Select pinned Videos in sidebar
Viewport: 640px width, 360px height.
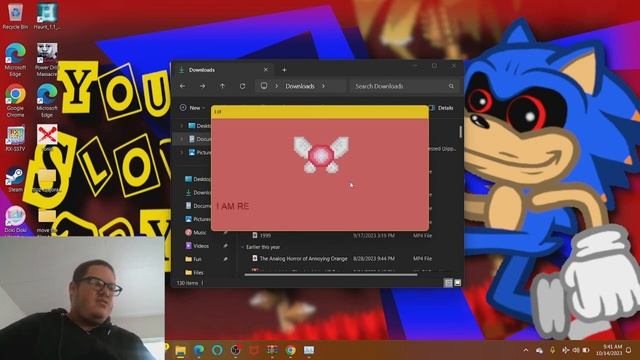tap(201, 246)
